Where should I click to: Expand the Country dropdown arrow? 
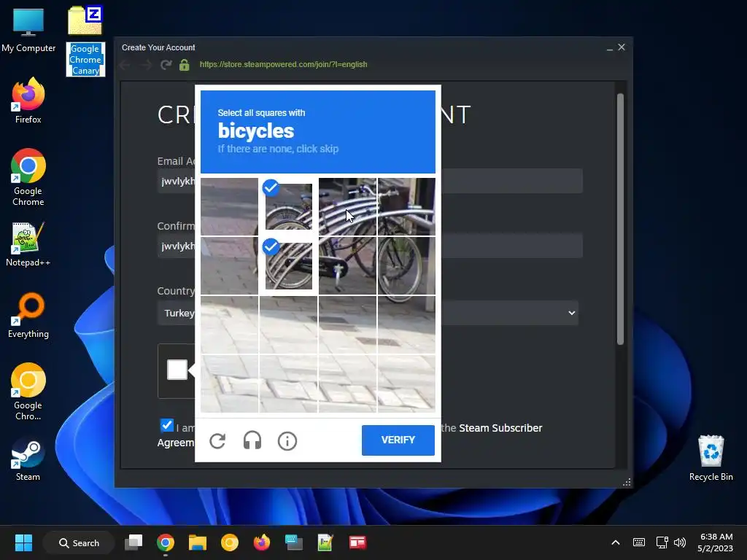571,313
